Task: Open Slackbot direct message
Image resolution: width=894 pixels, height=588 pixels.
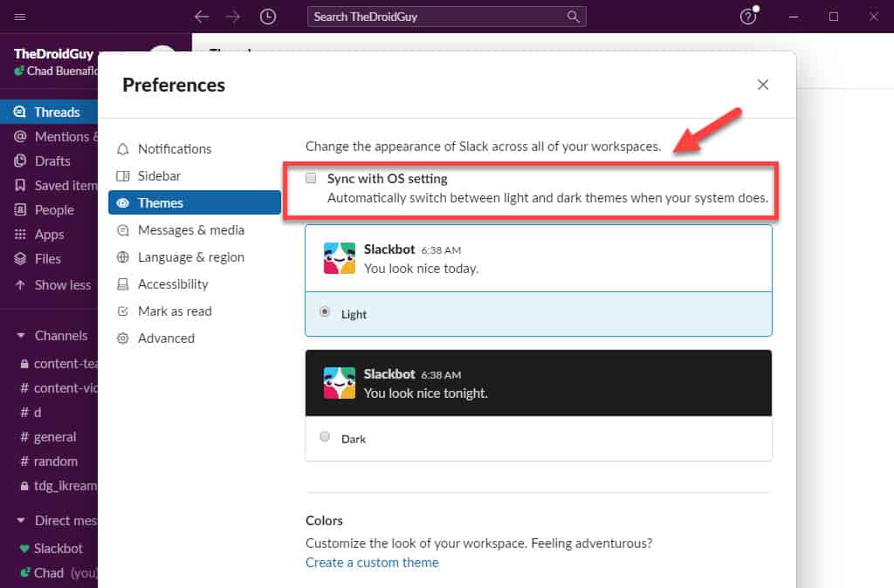Action: (49, 549)
